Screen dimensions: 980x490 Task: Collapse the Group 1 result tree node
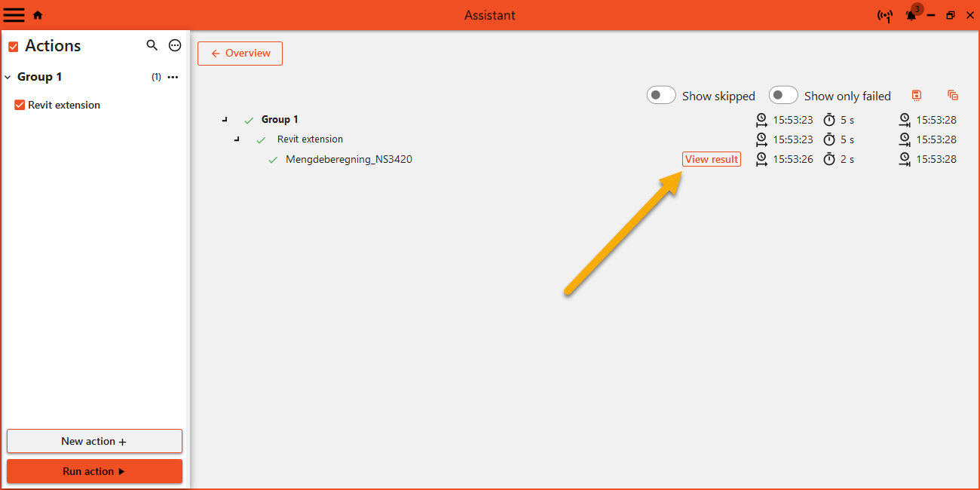tap(225, 119)
